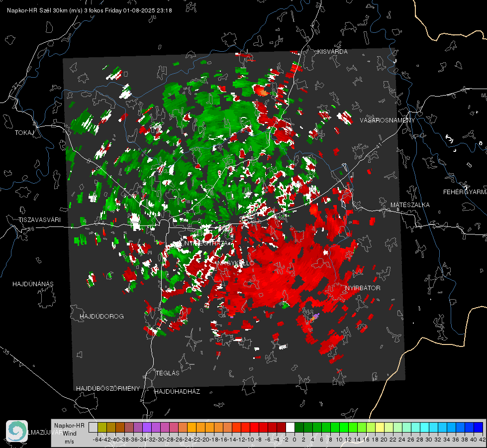Click the road number 36 near Tiszavasvári
487x448 pixels.
click(x=31, y=229)
